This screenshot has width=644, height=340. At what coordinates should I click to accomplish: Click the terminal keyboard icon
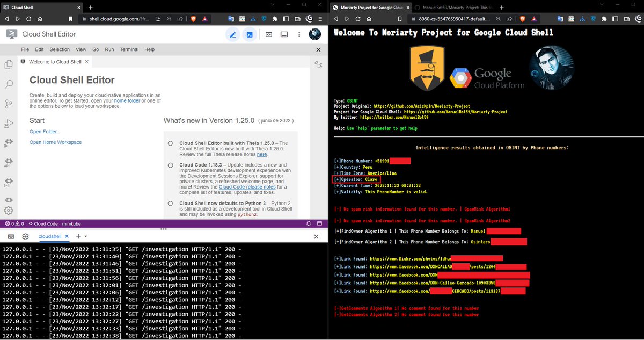pyautogui.click(x=11, y=236)
